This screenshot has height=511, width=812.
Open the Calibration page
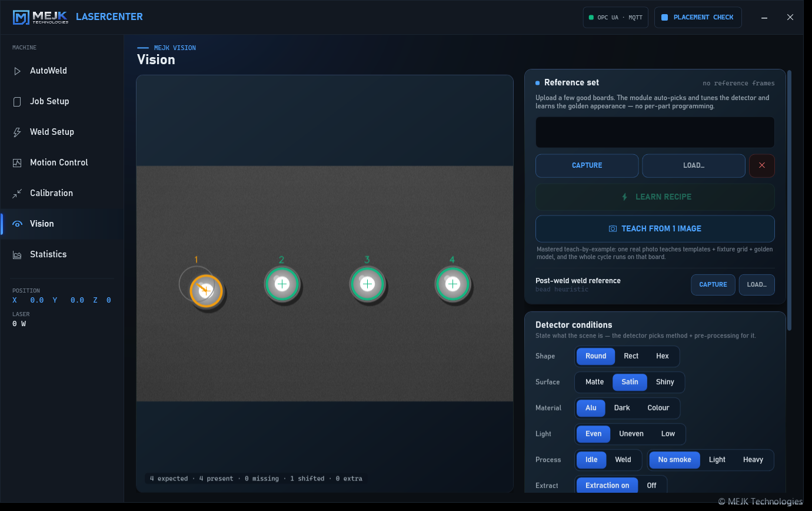point(62,193)
